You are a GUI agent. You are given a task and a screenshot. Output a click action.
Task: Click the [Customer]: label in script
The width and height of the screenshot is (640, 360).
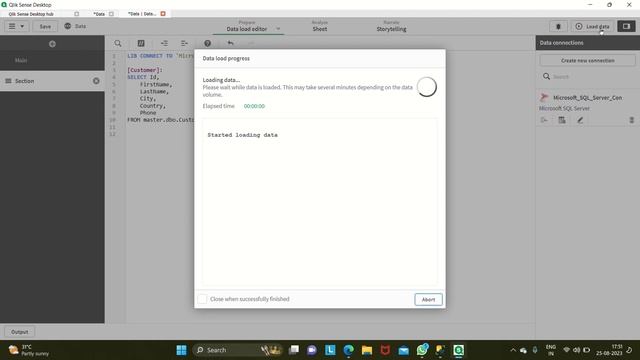coord(145,70)
